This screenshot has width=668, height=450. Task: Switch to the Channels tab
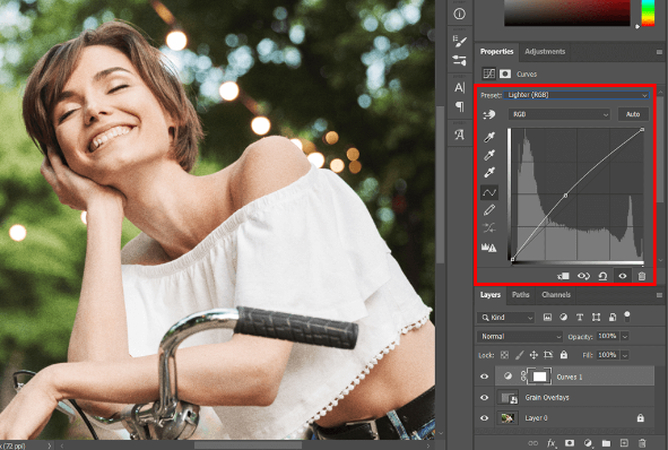[556, 295]
